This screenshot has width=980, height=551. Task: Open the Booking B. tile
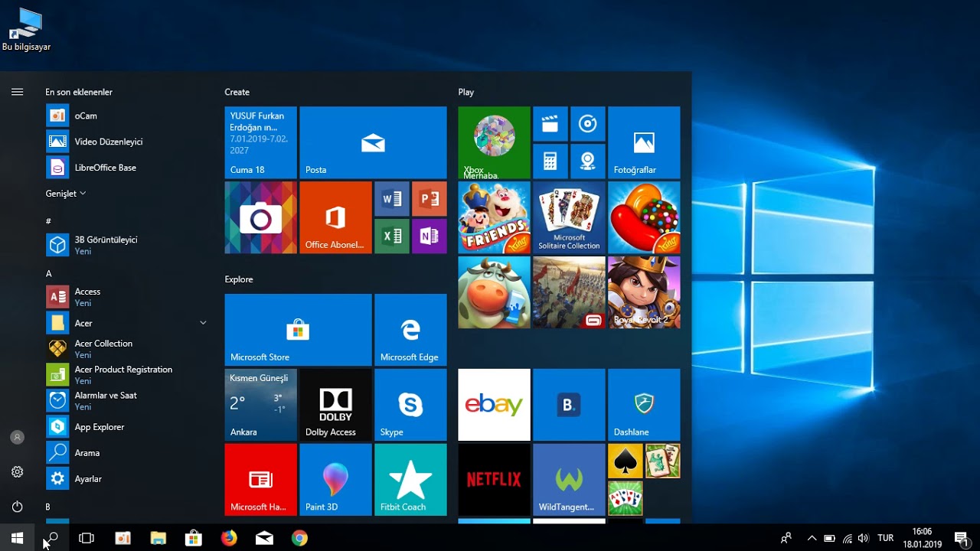coord(569,405)
